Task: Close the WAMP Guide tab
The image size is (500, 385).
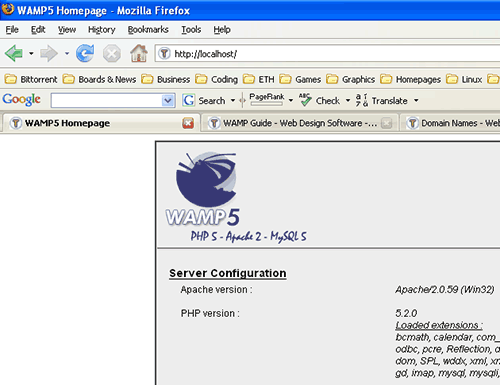Action: click(387, 123)
